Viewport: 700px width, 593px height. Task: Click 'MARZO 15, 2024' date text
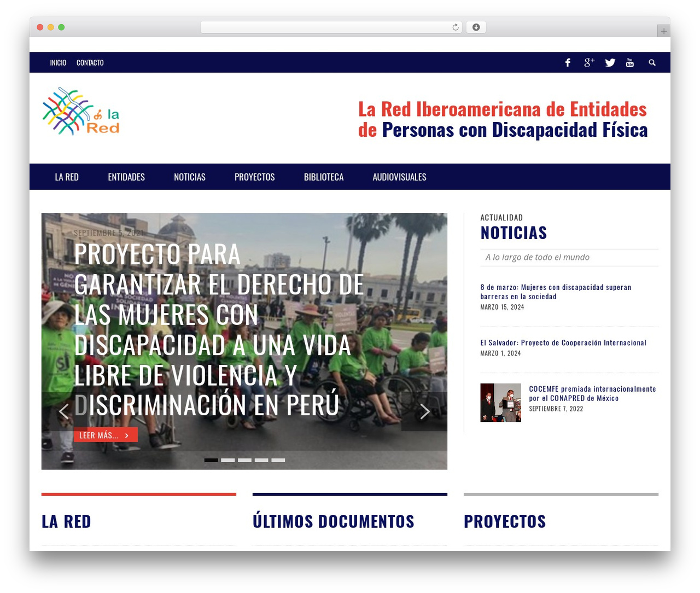pos(502,307)
